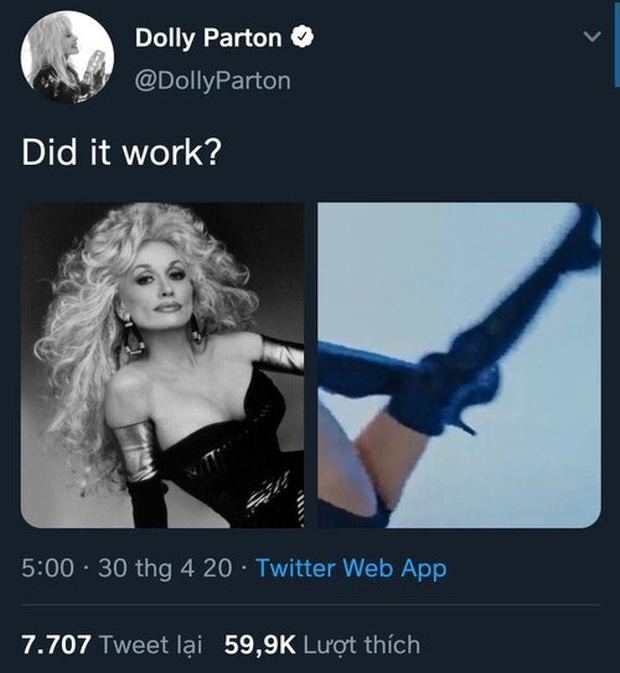620x673 pixels.
Task: Open the round profile avatar picture
Action: (x=67, y=58)
